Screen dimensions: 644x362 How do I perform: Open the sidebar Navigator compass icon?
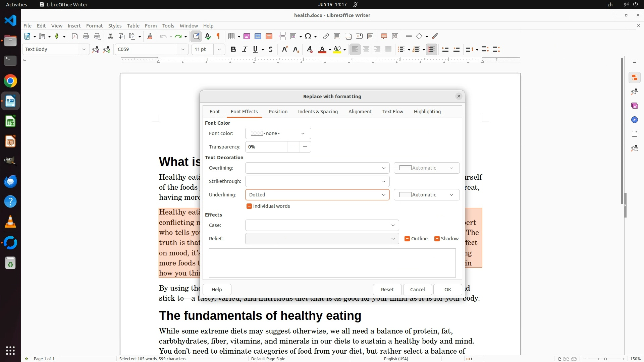(x=634, y=120)
